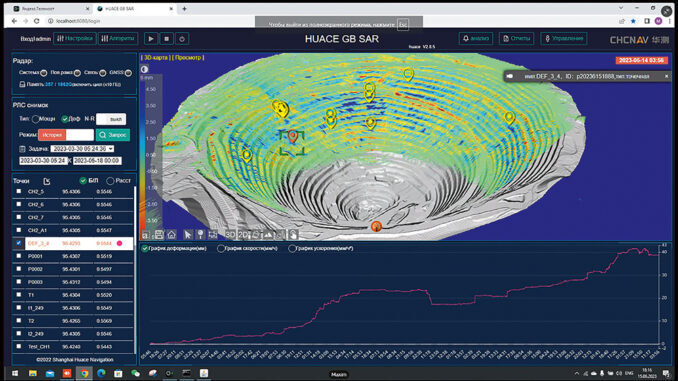Open the Настройки settings menu
The width and height of the screenshot is (678, 381).
(x=75, y=38)
